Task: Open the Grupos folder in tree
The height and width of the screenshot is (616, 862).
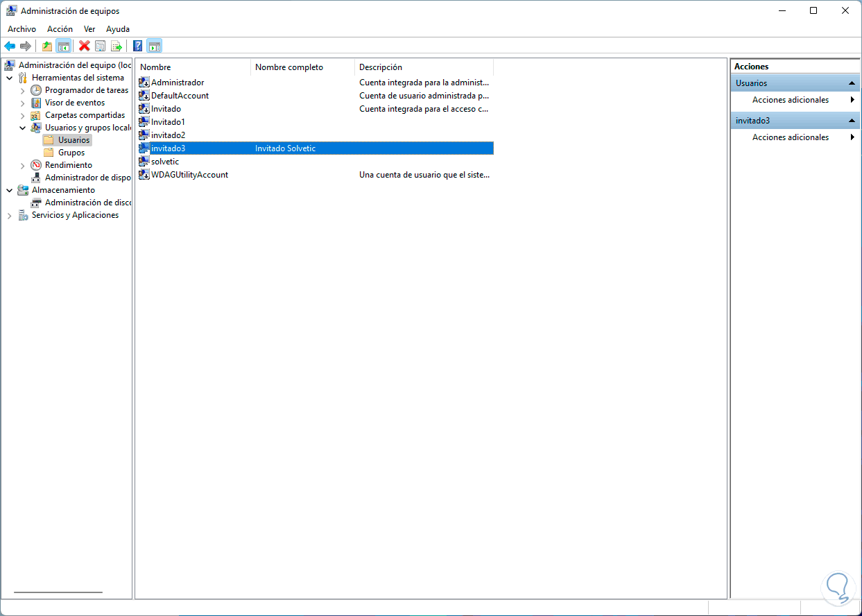Action: tap(64, 153)
